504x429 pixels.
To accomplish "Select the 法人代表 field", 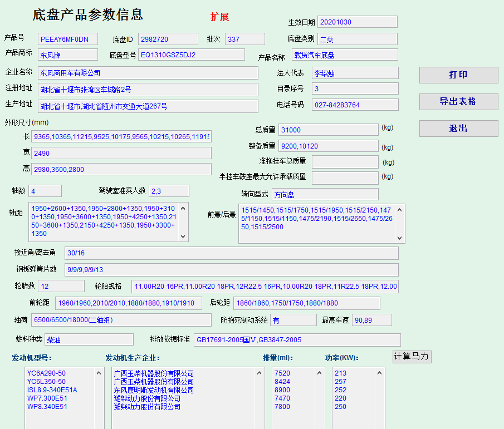I will pyautogui.click(x=355, y=73).
